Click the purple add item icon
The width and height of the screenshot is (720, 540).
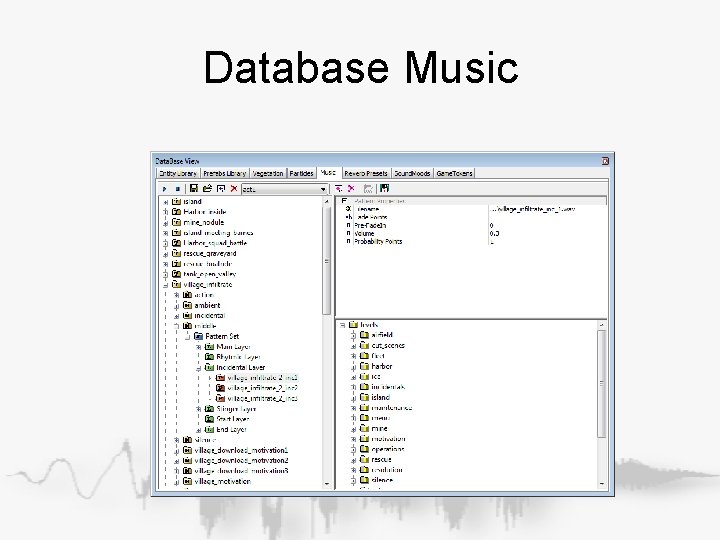(x=338, y=188)
